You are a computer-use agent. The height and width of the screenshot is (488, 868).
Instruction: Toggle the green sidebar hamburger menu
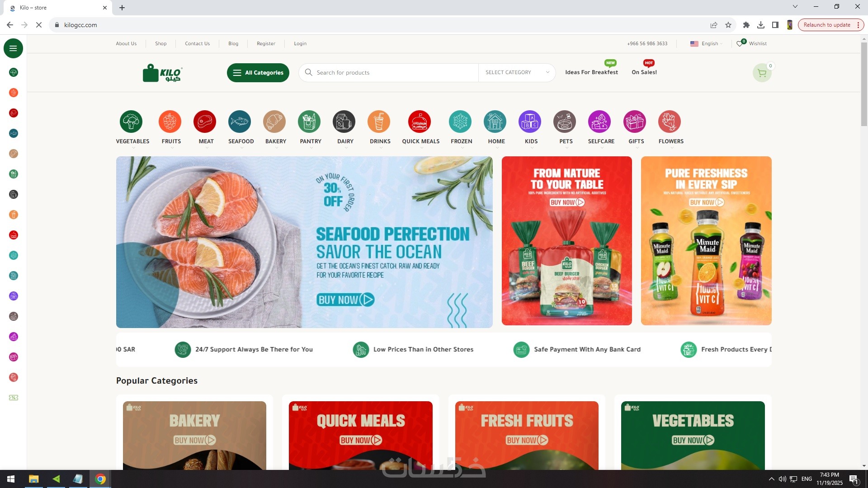click(13, 48)
